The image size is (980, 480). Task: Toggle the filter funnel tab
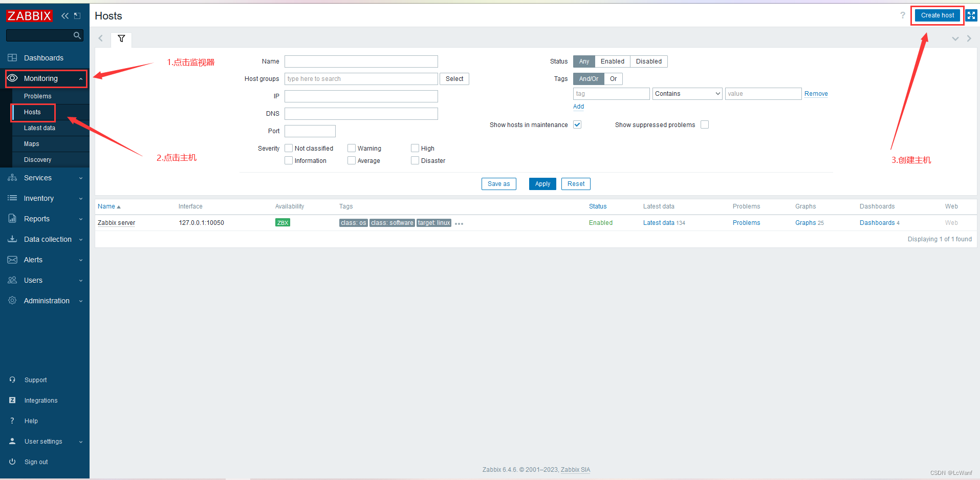121,39
